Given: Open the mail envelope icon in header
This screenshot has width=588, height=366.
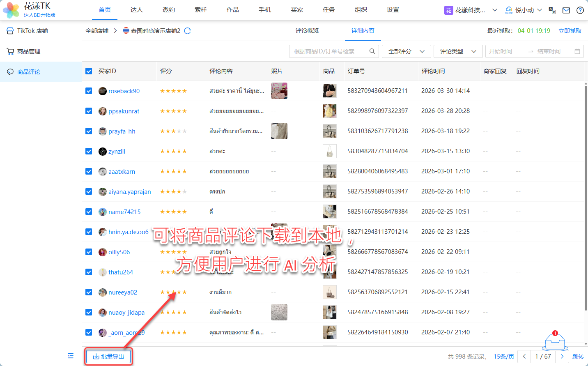Looking at the screenshot, I should 566,10.
